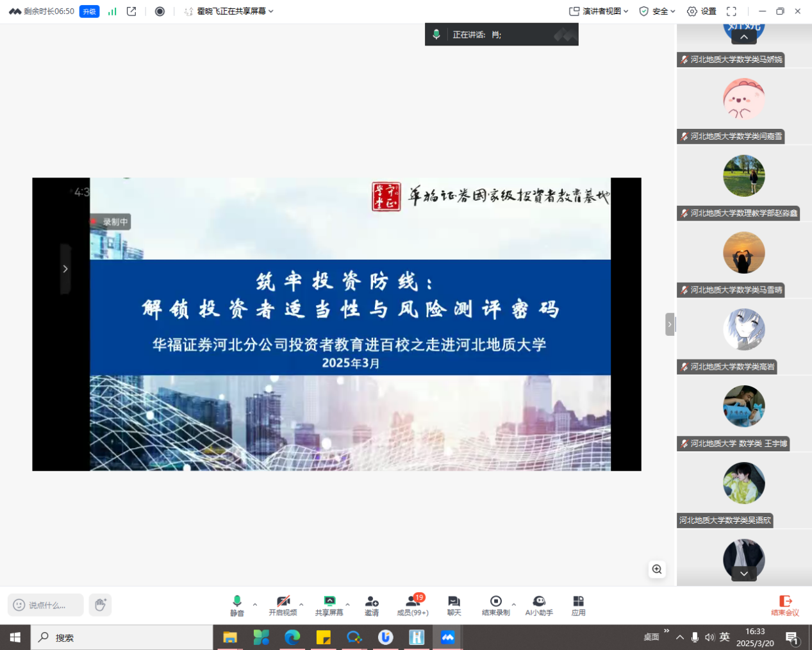The height and width of the screenshot is (650, 812).
Task: Click the network signal strength icon
Action: [112, 12]
